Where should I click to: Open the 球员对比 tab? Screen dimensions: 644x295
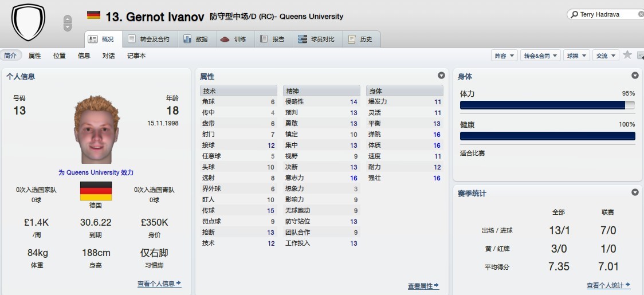pyautogui.click(x=317, y=40)
